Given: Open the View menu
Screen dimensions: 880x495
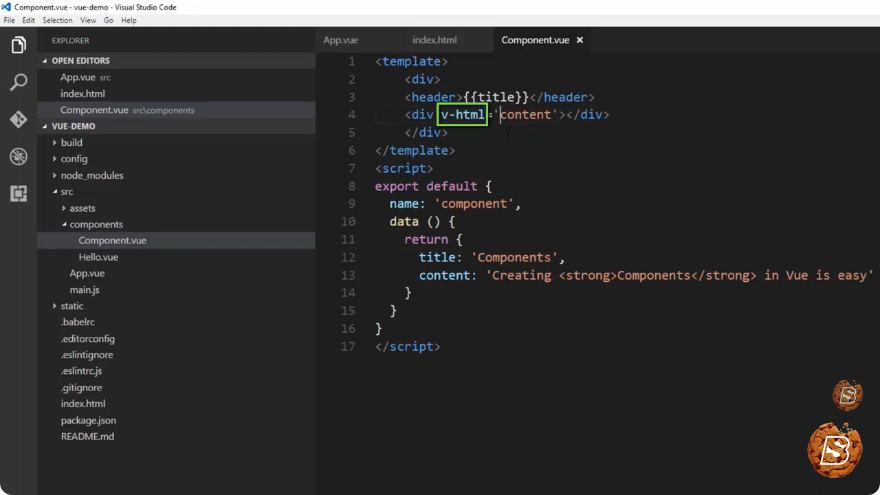Looking at the screenshot, I should point(88,20).
